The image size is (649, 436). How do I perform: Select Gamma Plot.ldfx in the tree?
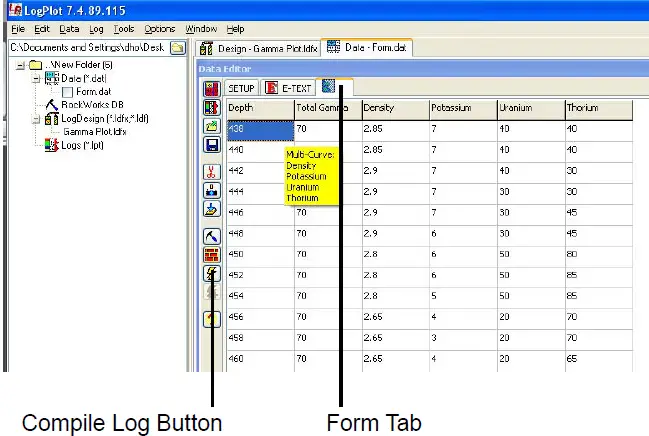click(x=95, y=132)
